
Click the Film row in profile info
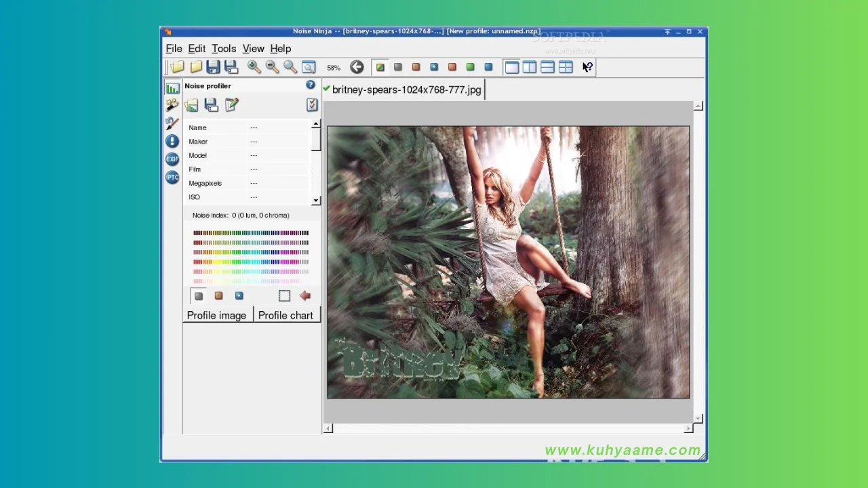(248, 169)
